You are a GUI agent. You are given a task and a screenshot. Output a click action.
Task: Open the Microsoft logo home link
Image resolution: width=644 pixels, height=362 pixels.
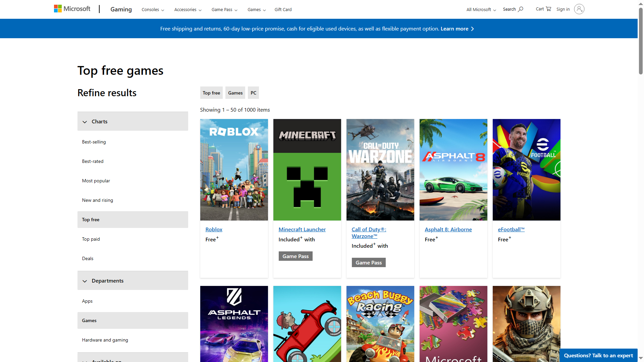coord(72,9)
